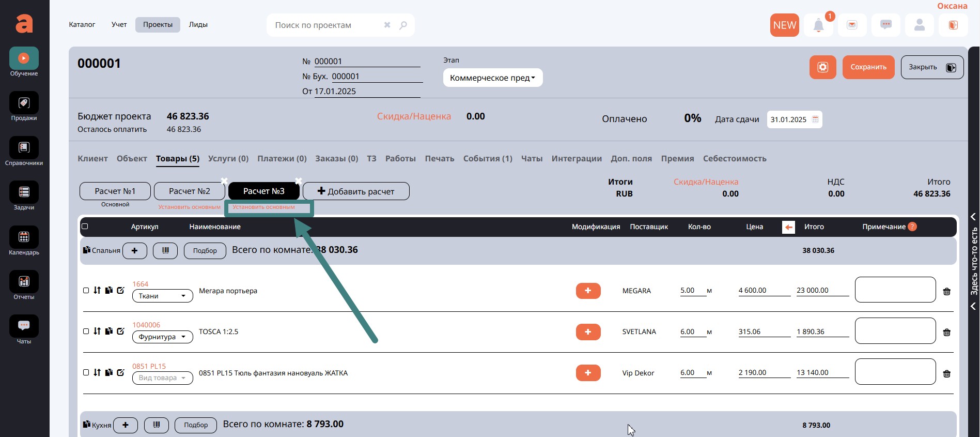Open the Обучение section in sidebar
This screenshot has height=437, width=980.
click(24, 58)
